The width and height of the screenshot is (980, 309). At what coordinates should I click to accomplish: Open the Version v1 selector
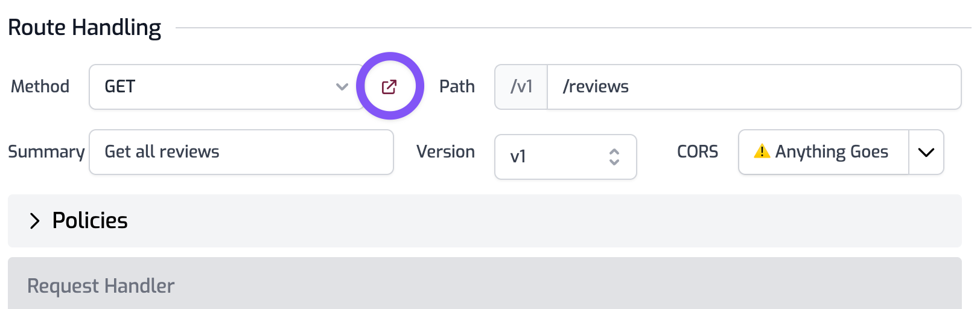(x=555, y=157)
